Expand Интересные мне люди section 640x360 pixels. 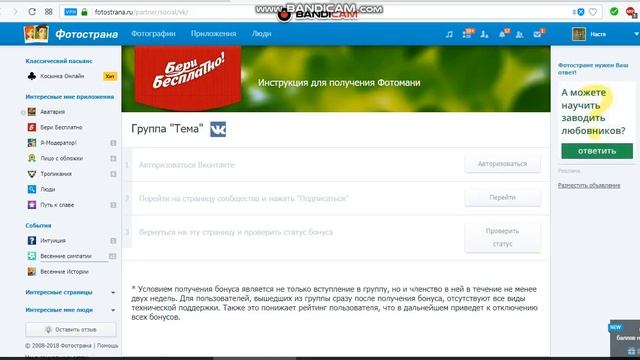coord(70,310)
